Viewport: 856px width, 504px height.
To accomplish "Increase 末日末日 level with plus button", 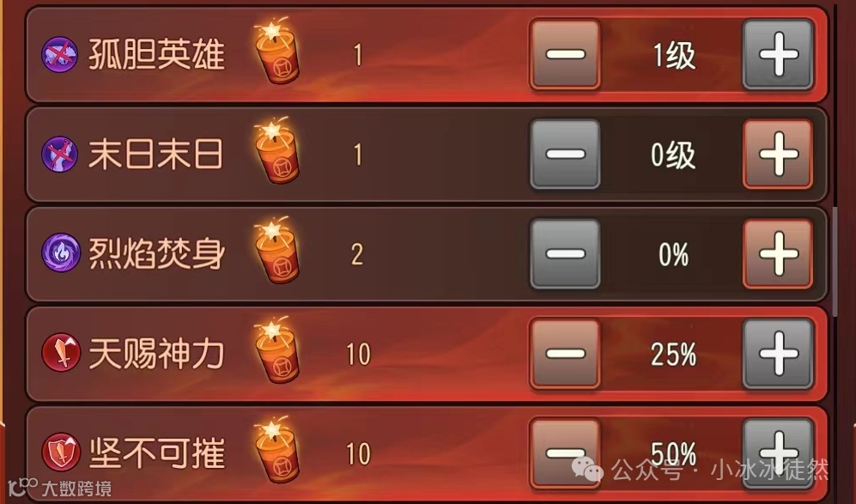I will click(778, 154).
